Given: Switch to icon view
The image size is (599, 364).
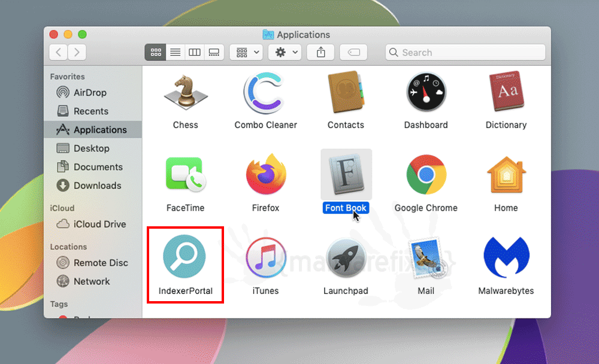Looking at the screenshot, I should point(156,52).
